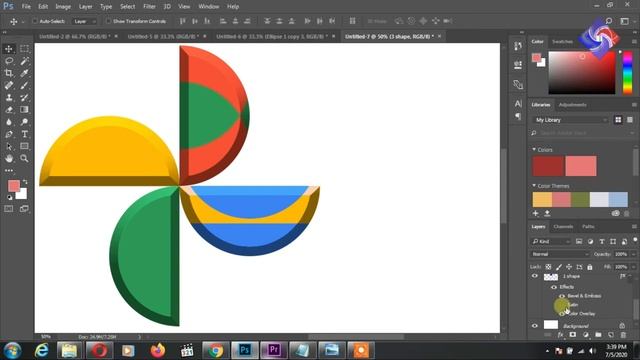Select the Move tool

pyautogui.click(x=9, y=49)
